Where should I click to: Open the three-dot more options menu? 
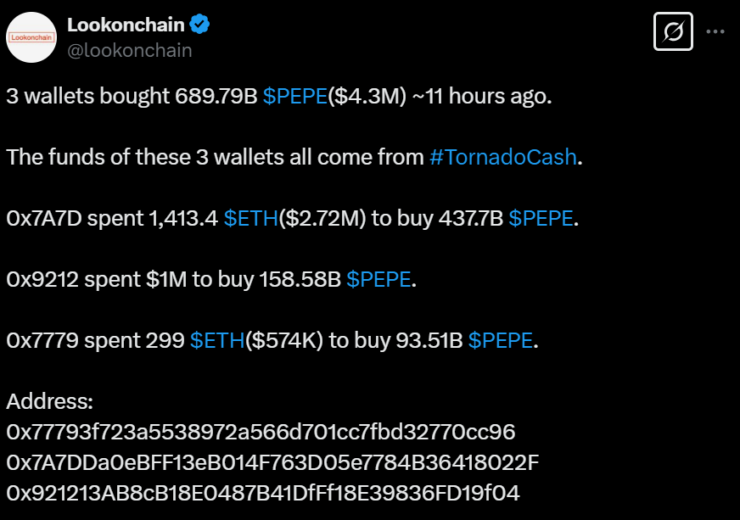pos(715,32)
